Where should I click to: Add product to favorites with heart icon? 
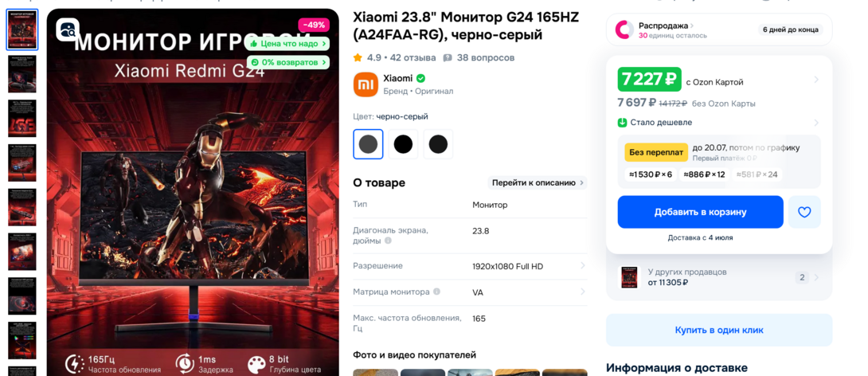click(804, 212)
